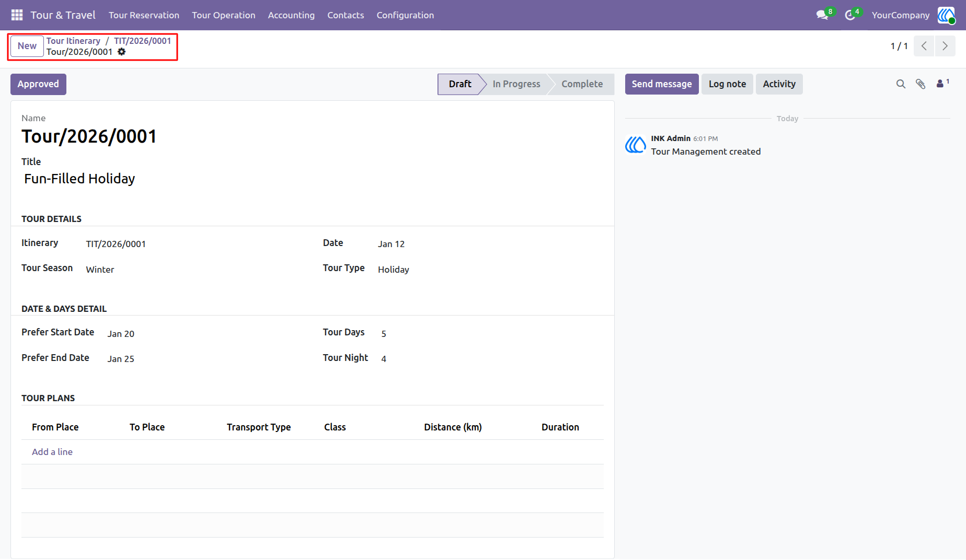The height and width of the screenshot is (560, 966).
Task: Open the TIT/2026/0001 breadcrumb link
Action: click(x=143, y=41)
